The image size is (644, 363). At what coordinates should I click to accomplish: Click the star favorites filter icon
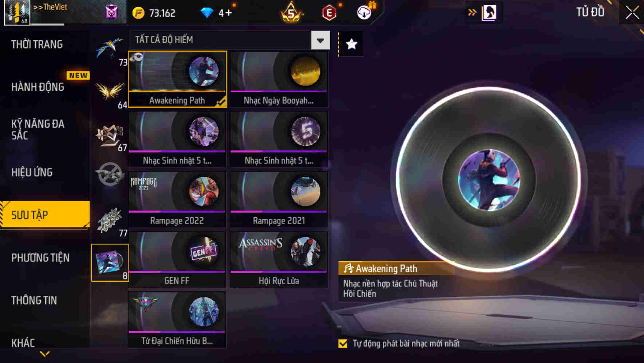click(351, 44)
